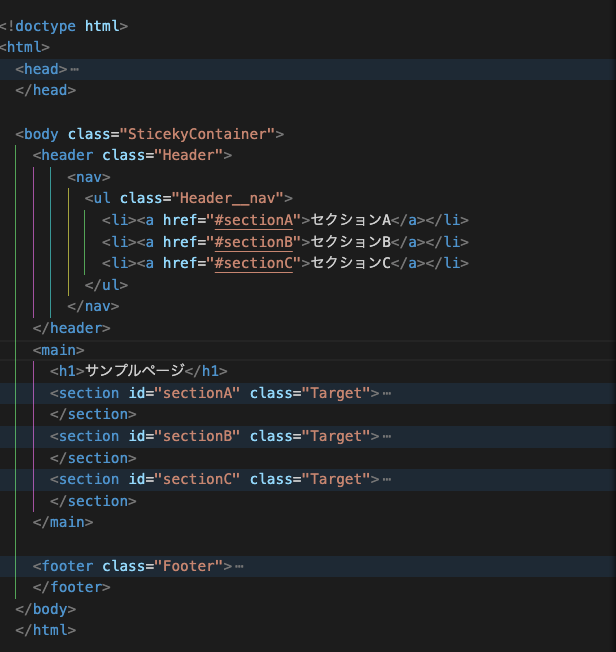This screenshot has width=616, height=652.
Task: Unfold the collapsed footer ellipsis marker
Action: point(239,566)
